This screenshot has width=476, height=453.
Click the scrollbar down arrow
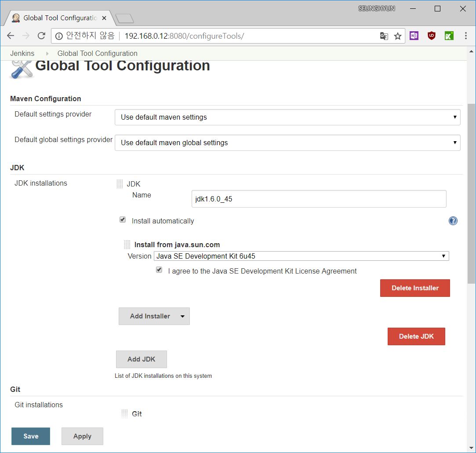pyautogui.click(x=471, y=448)
